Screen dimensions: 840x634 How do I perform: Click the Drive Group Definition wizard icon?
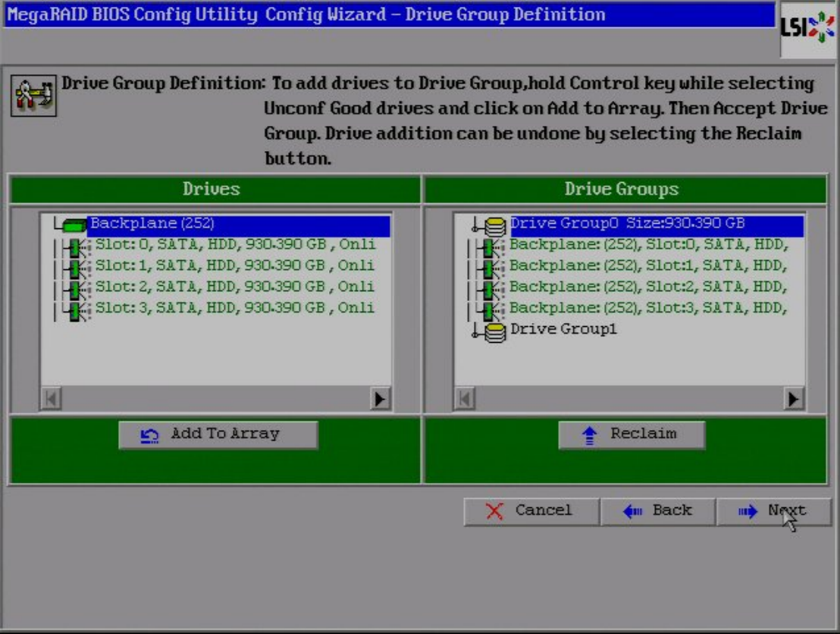tap(32, 98)
